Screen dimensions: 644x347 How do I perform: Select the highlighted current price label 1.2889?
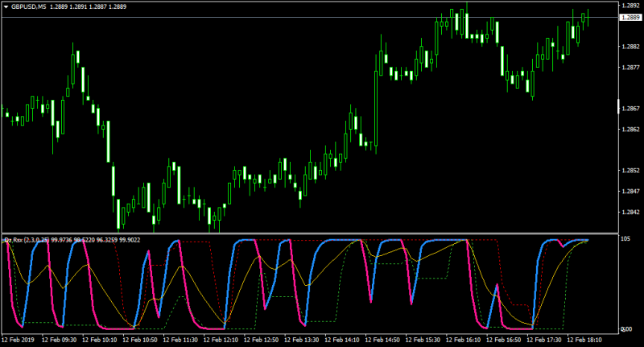[630, 17]
